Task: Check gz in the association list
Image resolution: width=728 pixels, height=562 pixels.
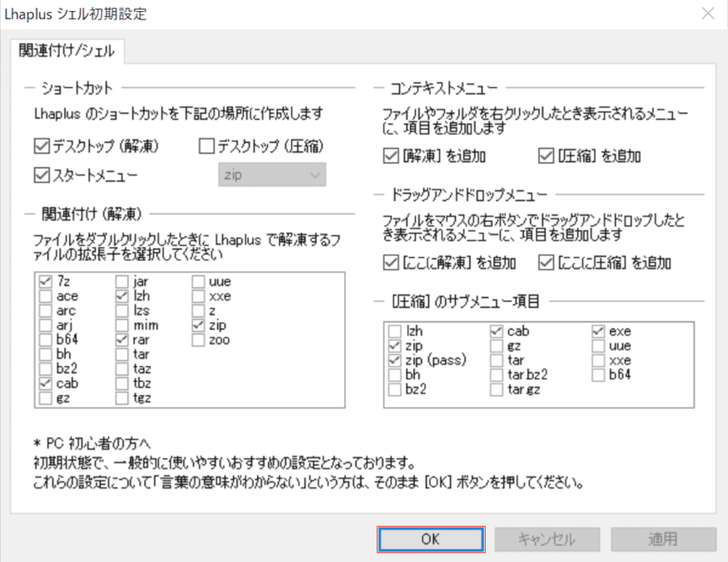Action: tap(46, 398)
